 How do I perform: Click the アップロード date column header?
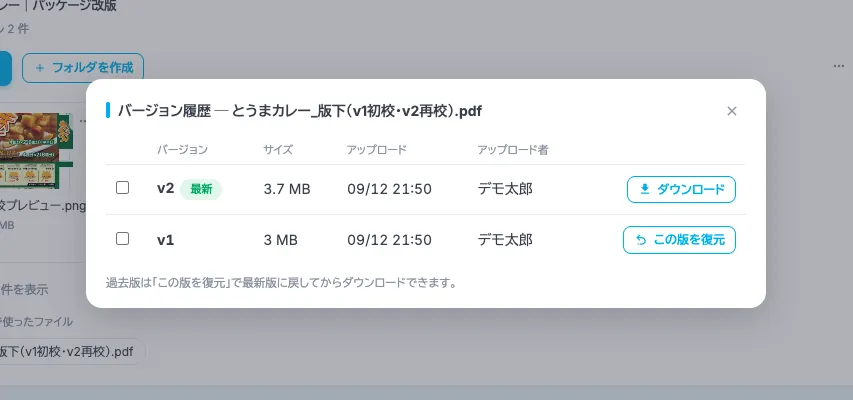coord(376,150)
